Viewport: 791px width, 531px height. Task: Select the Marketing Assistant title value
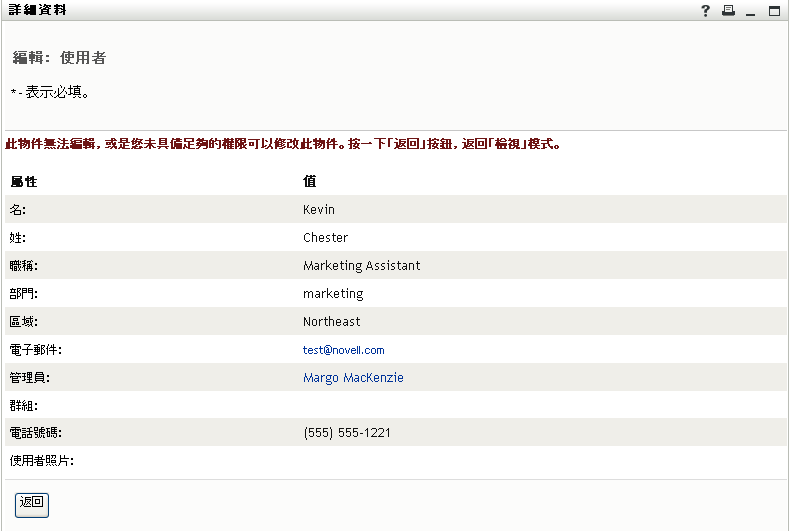pos(362,266)
